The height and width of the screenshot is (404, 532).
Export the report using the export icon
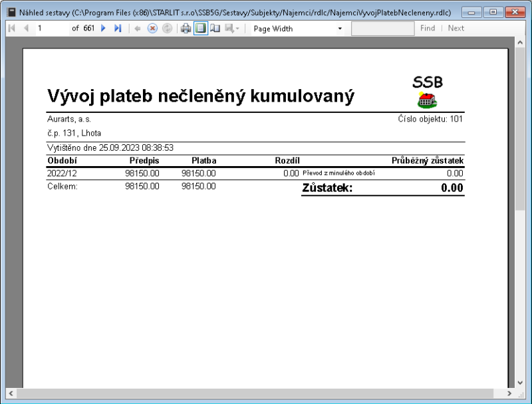tap(230, 28)
